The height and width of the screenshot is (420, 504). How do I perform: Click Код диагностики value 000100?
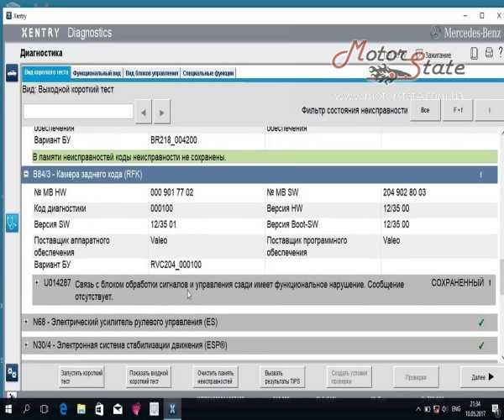[161, 208]
